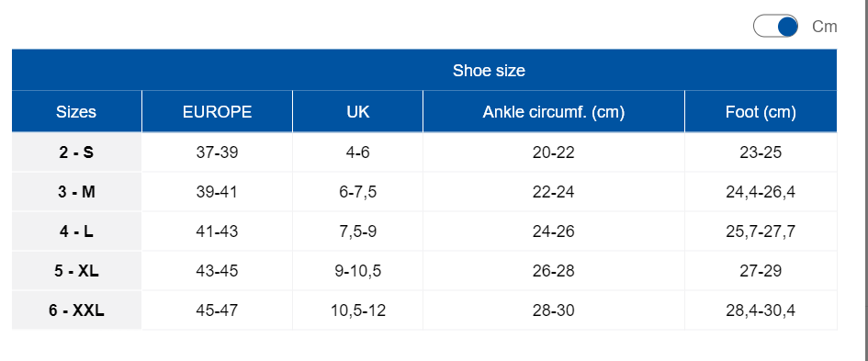Click the Shoe size header
This screenshot has width=868, height=361.
click(x=489, y=71)
